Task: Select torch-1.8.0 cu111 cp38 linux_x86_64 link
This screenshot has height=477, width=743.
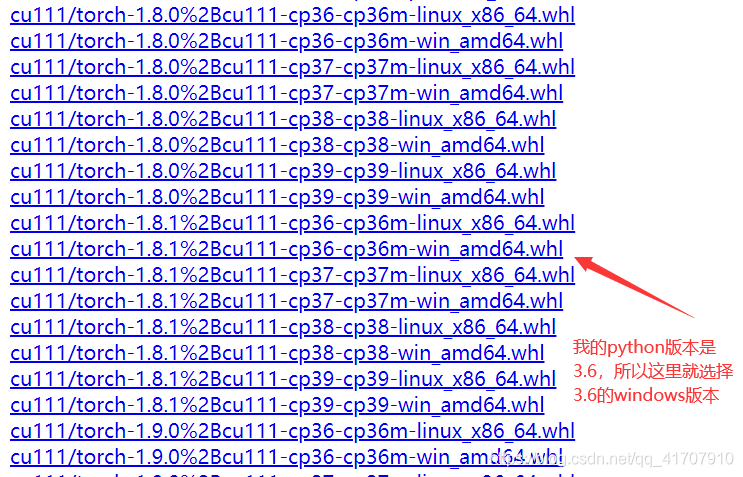Action: 283,120
